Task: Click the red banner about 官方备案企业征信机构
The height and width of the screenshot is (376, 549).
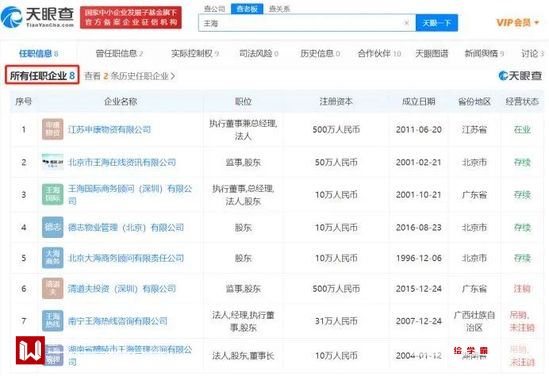Action: click(131, 18)
